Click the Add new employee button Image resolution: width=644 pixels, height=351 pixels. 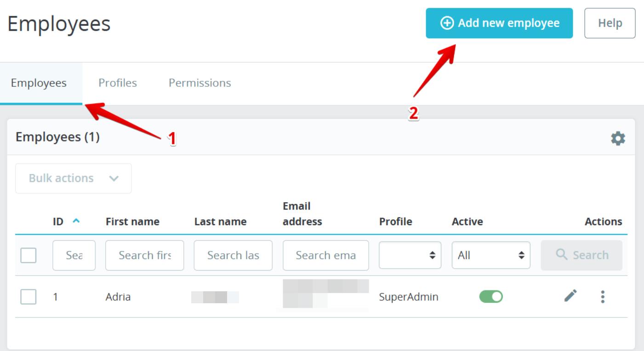[499, 23]
